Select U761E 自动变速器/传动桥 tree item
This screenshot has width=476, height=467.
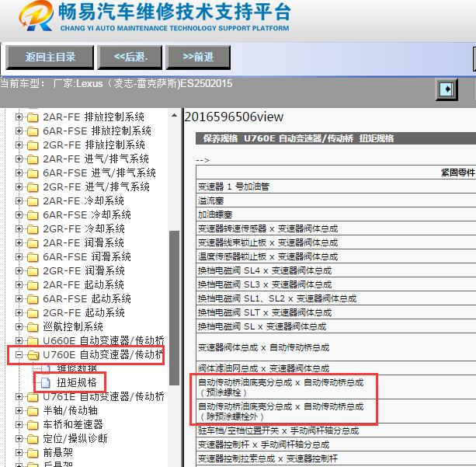point(103,396)
